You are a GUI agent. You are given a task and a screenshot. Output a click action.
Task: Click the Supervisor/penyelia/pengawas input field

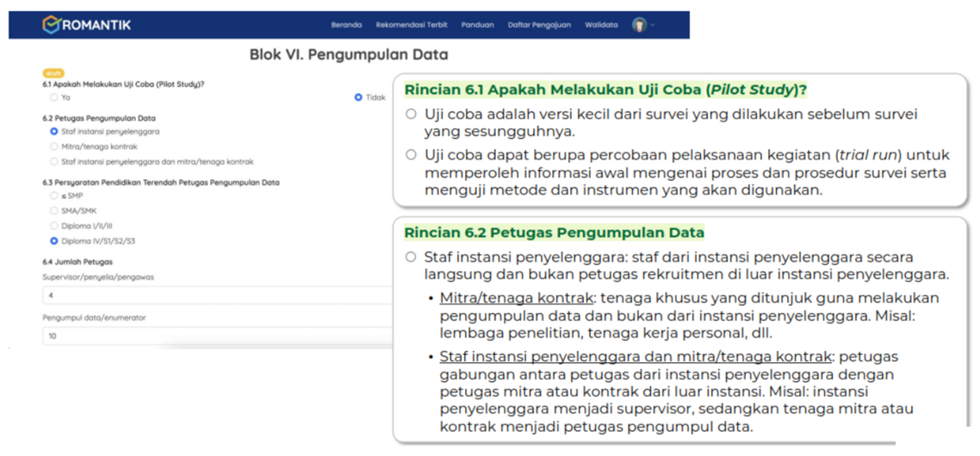click(215, 296)
